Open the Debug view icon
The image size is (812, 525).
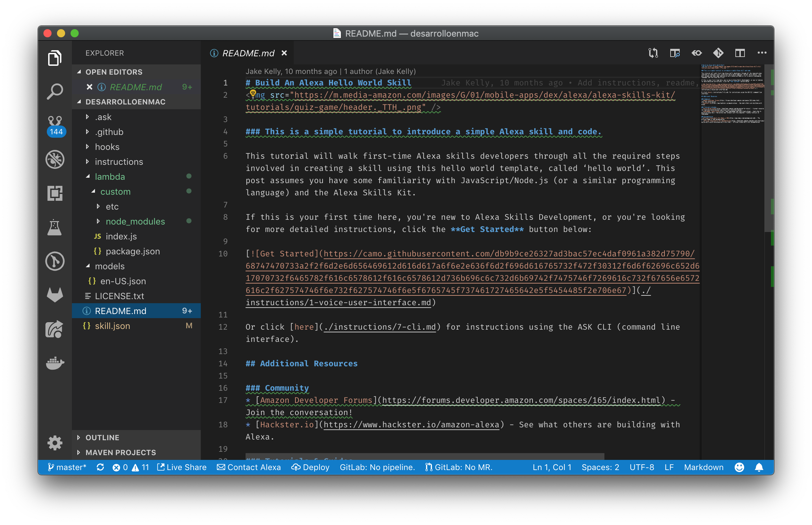(x=55, y=159)
